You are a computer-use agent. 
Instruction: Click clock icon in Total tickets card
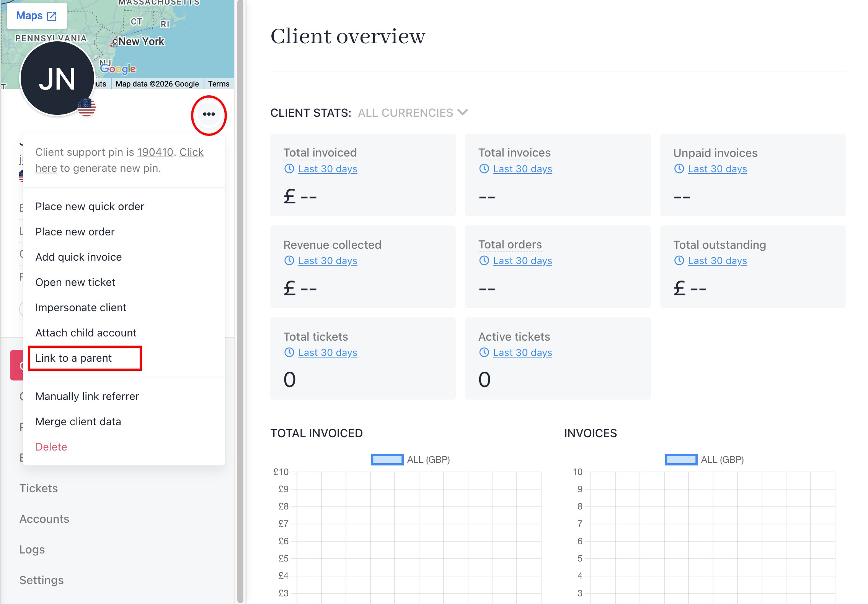tap(289, 352)
